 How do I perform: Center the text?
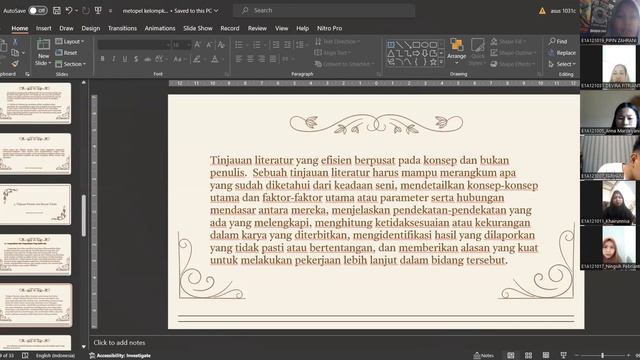tap(250, 59)
